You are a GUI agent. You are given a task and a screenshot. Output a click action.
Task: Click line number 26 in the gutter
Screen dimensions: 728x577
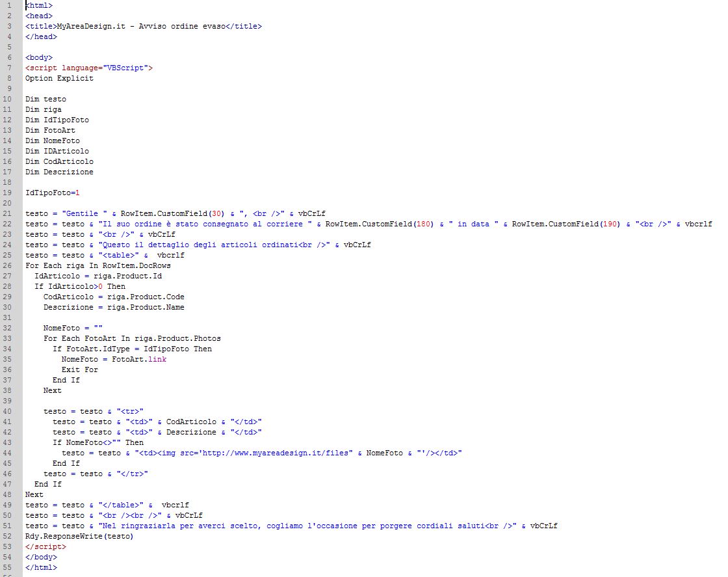pyautogui.click(x=7, y=266)
